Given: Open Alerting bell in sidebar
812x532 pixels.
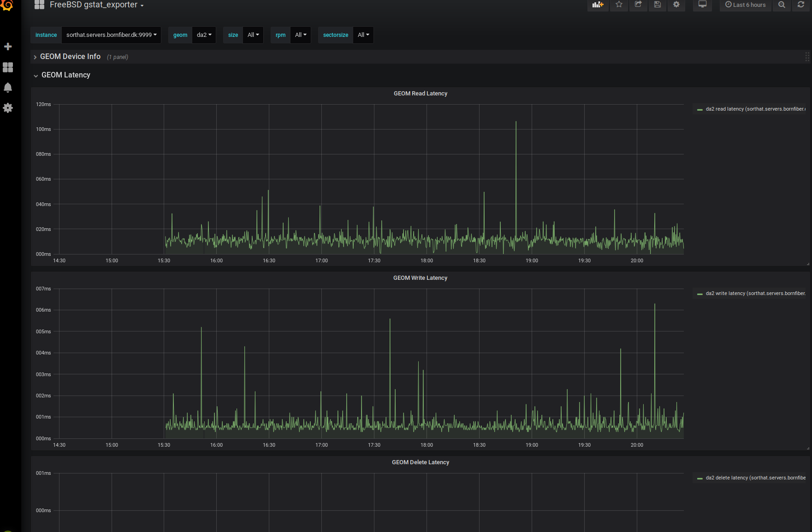Looking at the screenshot, I should click(x=8, y=88).
